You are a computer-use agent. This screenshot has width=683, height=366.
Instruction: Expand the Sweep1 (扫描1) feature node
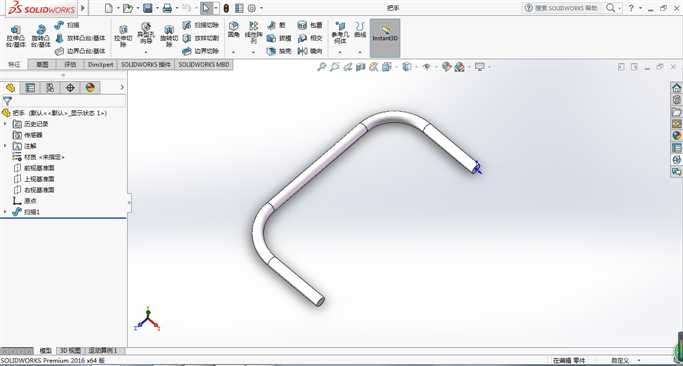pyautogui.click(x=5, y=212)
